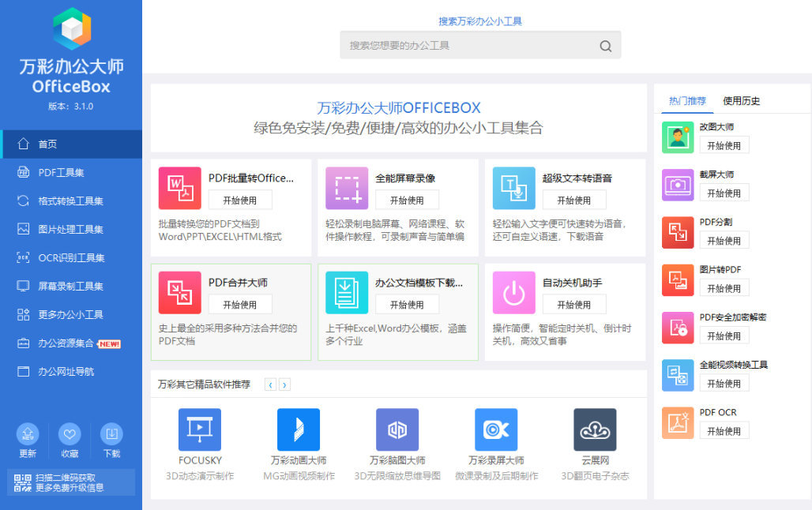
Task: Click the 版本: 3.1.0 version text
Action: (71, 106)
